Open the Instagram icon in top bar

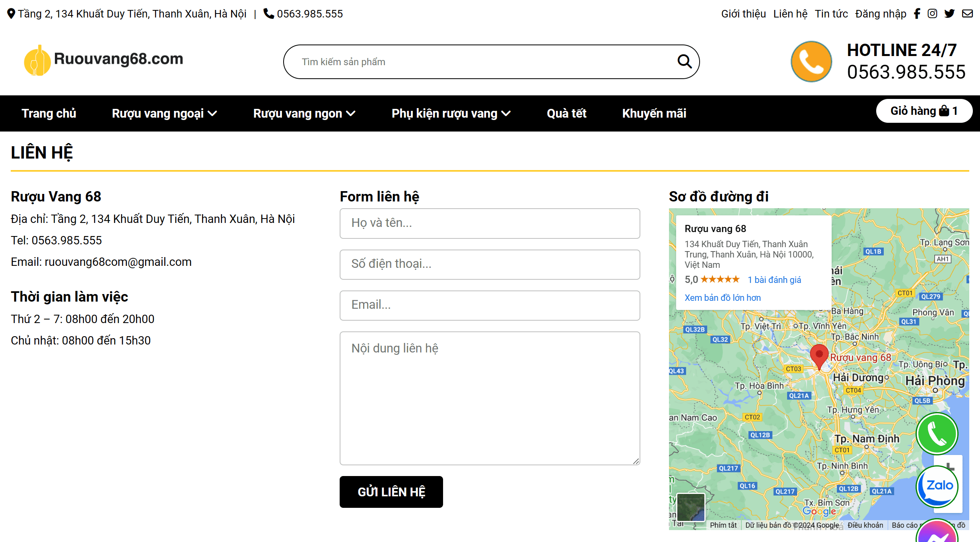(x=932, y=14)
